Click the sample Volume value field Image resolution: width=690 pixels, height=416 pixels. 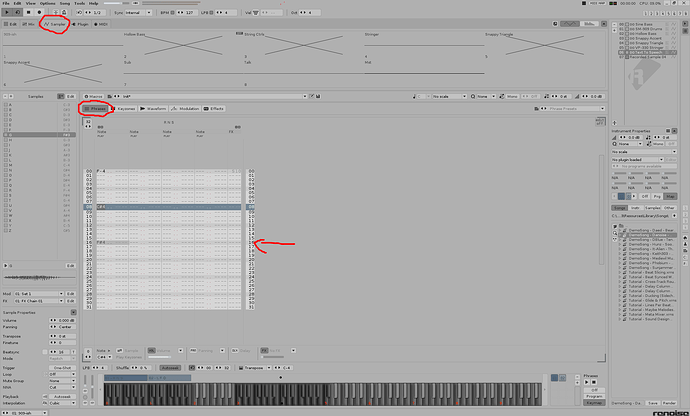(62, 320)
